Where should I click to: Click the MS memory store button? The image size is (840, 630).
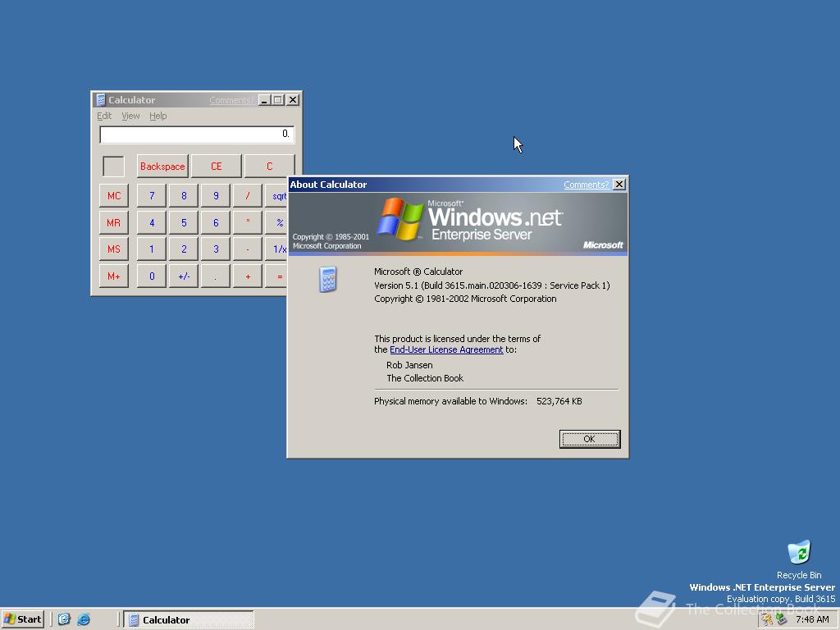click(113, 249)
